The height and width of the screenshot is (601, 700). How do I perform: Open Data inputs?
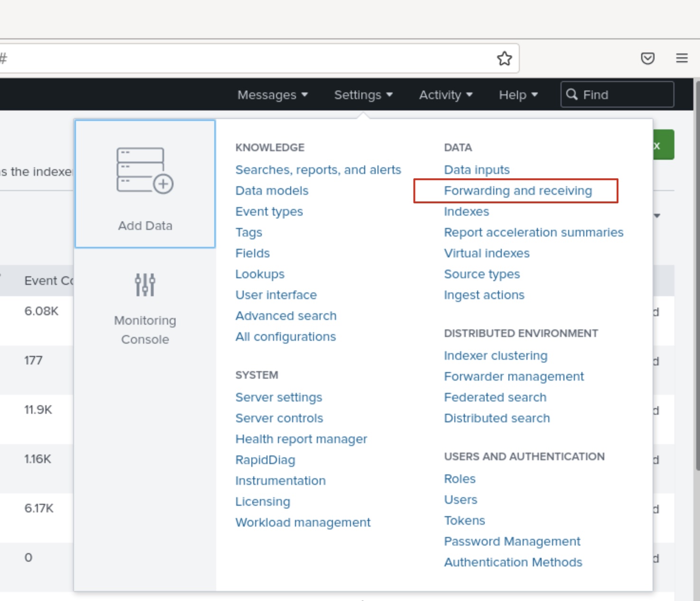coord(477,170)
